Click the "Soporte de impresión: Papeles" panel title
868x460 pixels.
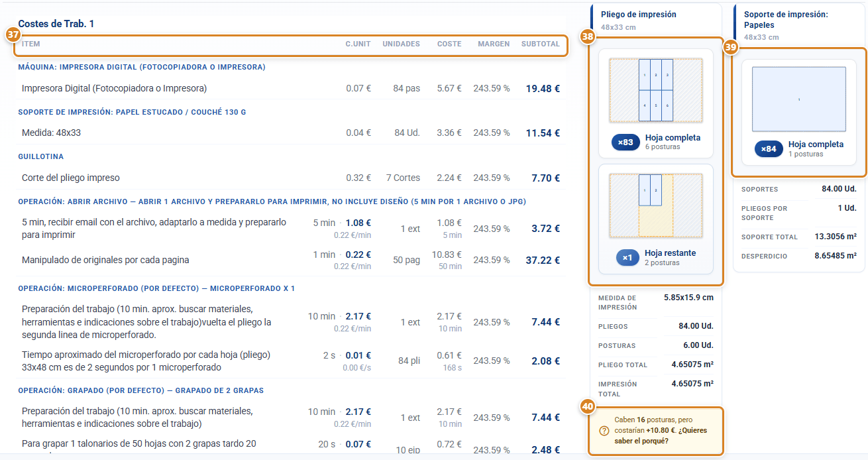pos(787,19)
